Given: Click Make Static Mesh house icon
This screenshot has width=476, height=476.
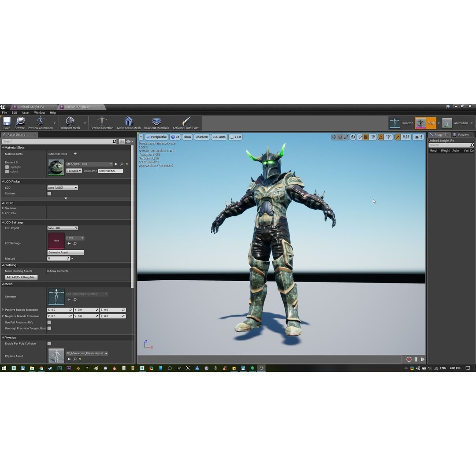Looking at the screenshot, I should (x=129, y=121).
